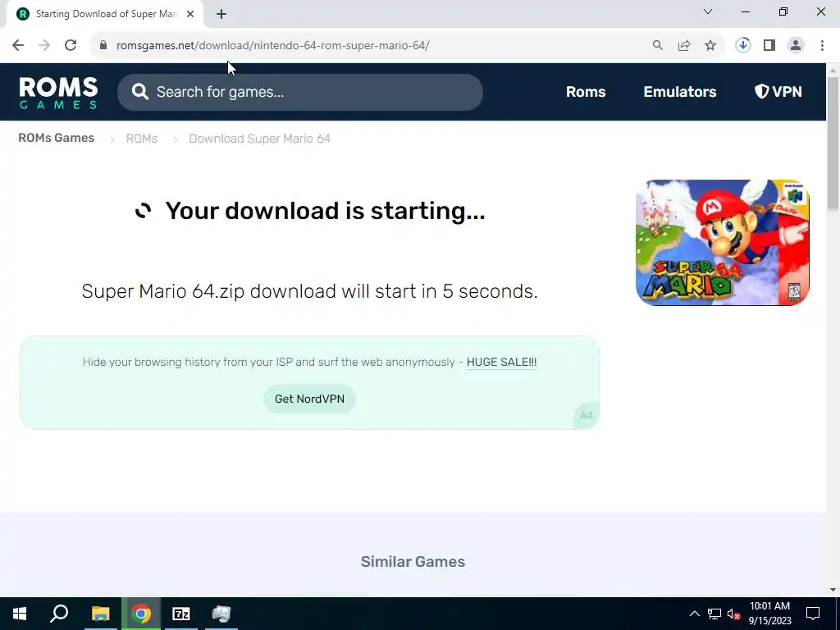Expand the tab search chevron
The height and width of the screenshot is (630, 840).
pos(708,11)
